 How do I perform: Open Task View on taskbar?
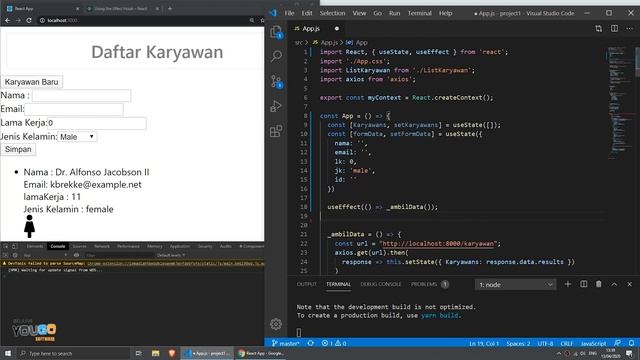[x=139, y=353]
